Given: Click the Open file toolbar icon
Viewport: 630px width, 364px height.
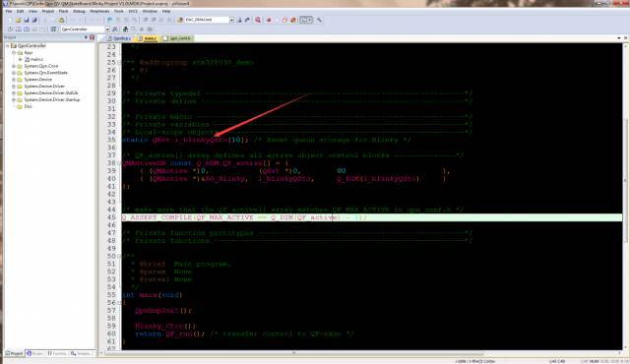Looking at the screenshot, I should 19,20.
